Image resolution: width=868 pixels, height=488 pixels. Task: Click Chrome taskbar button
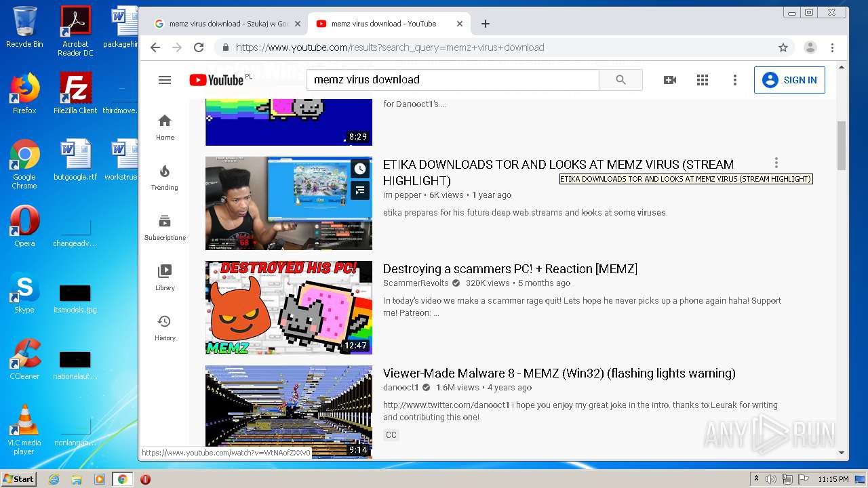[122, 479]
